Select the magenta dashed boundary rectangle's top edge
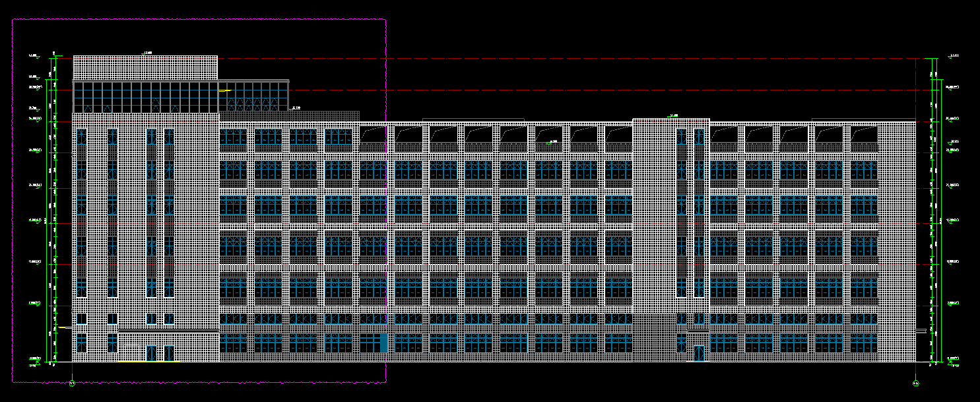This screenshot has width=980, height=402. (x=198, y=19)
